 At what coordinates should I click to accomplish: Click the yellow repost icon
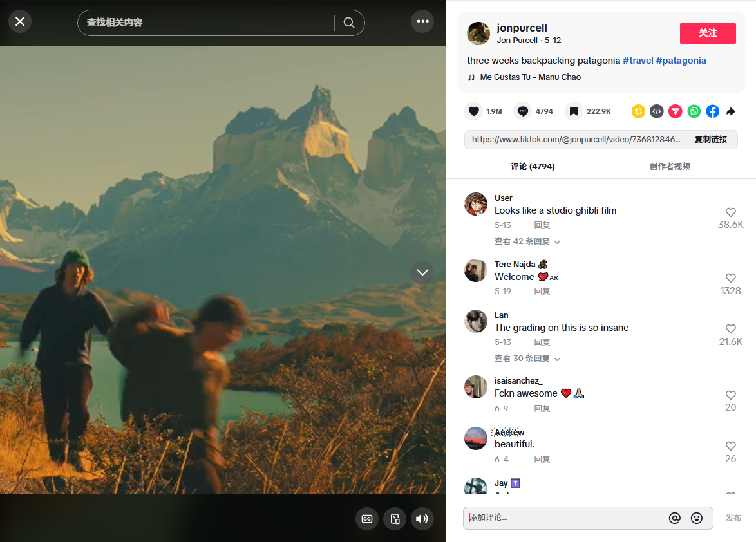pyautogui.click(x=638, y=111)
